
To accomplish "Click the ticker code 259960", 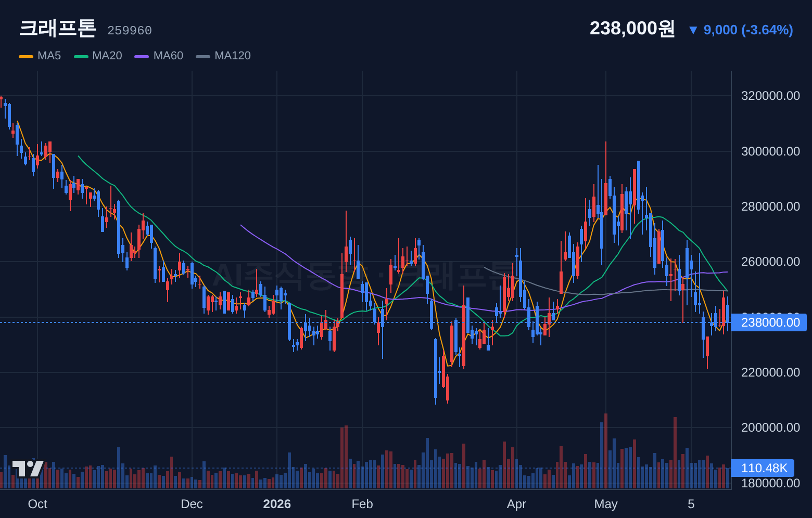I will (130, 31).
